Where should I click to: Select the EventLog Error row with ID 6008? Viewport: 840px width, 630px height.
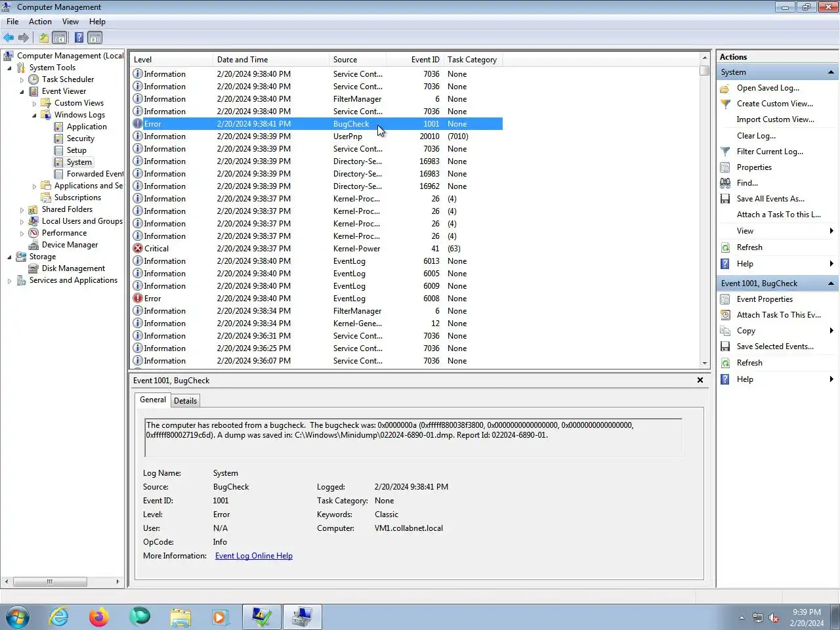tap(318, 299)
